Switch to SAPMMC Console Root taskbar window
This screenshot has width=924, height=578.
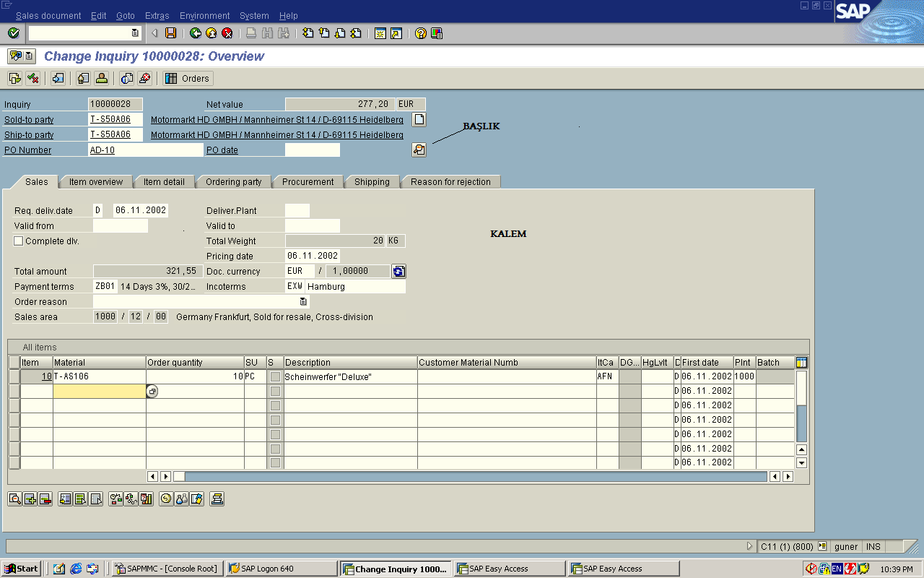pos(168,569)
